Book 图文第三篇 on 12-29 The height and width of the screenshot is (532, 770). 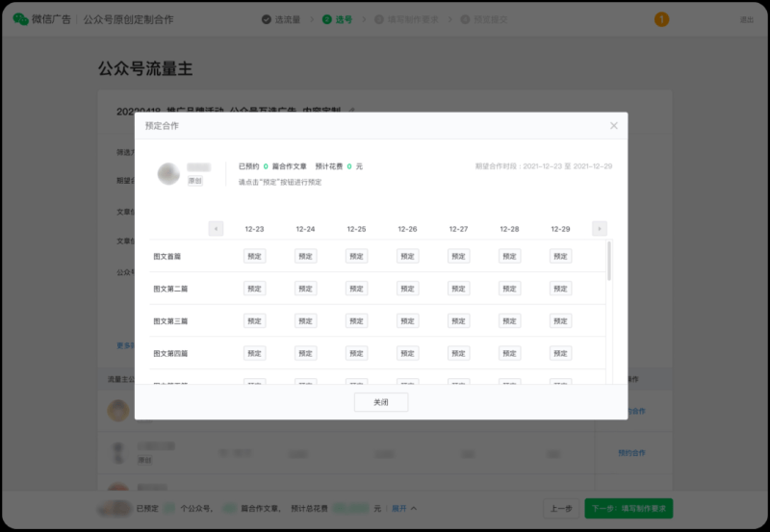560,321
